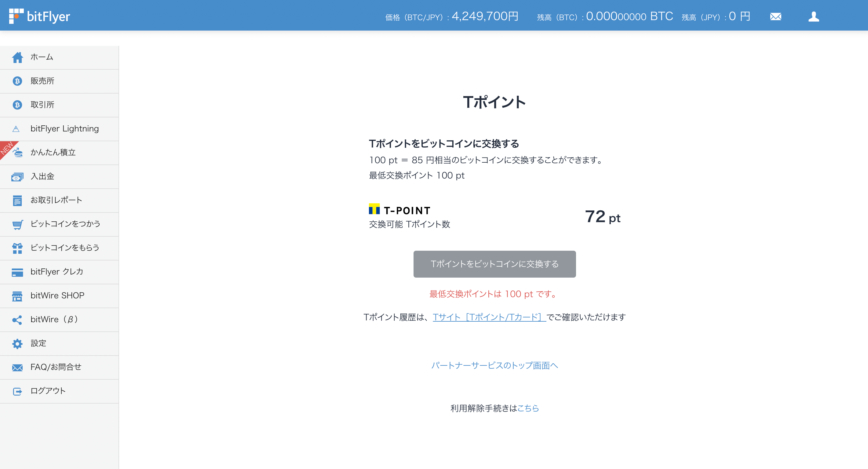This screenshot has height=469, width=868.
Task: Click the coin stack icon beside かんたん積立
Action: pyautogui.click(x=17, y=153)
